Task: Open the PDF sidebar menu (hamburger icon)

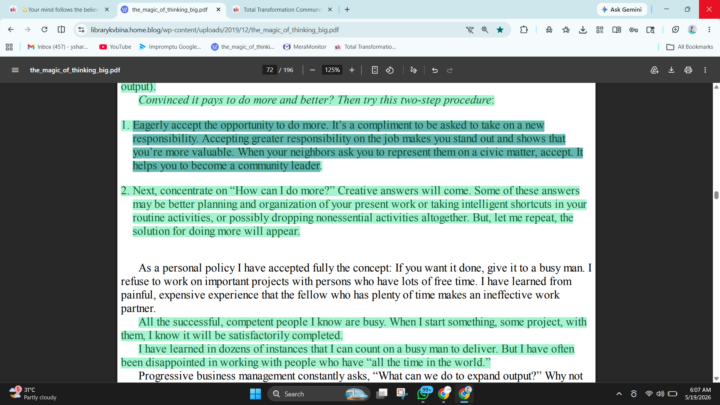Action: click(15, 70)
